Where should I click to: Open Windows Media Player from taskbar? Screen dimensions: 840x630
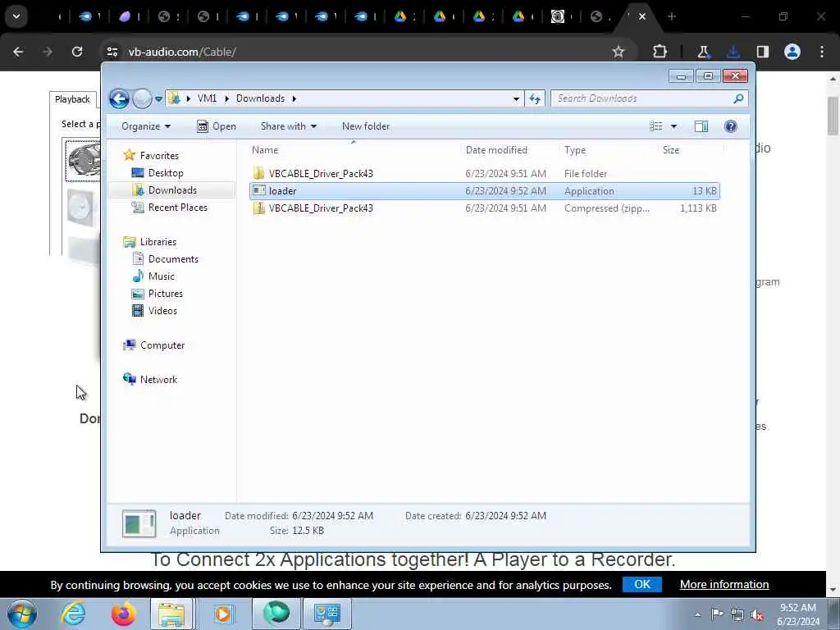[x=223, y=614]
